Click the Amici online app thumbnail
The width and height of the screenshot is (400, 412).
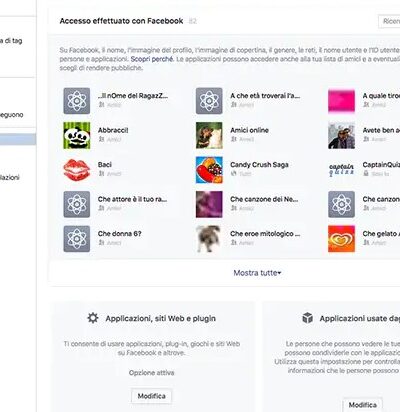coord(209,135)
